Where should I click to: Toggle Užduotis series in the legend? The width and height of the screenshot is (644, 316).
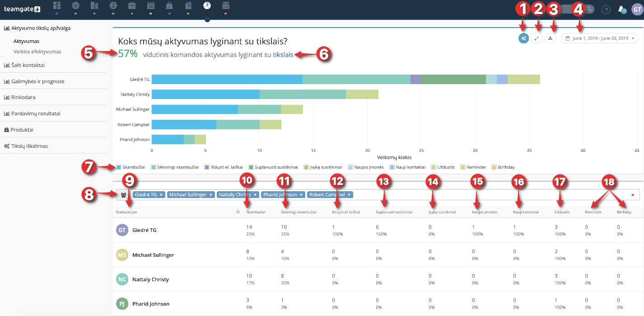click(443, 167)
